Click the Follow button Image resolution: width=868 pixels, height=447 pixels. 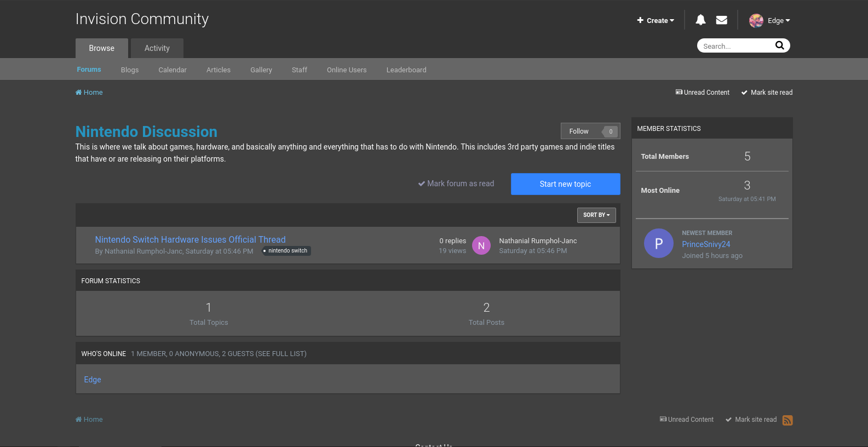coord(579,131)
